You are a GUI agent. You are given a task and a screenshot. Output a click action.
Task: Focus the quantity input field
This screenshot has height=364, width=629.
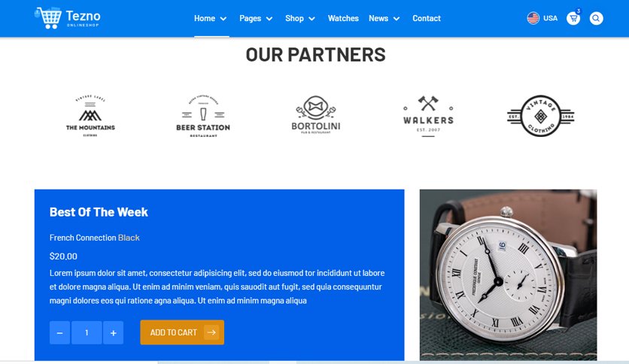87,332
